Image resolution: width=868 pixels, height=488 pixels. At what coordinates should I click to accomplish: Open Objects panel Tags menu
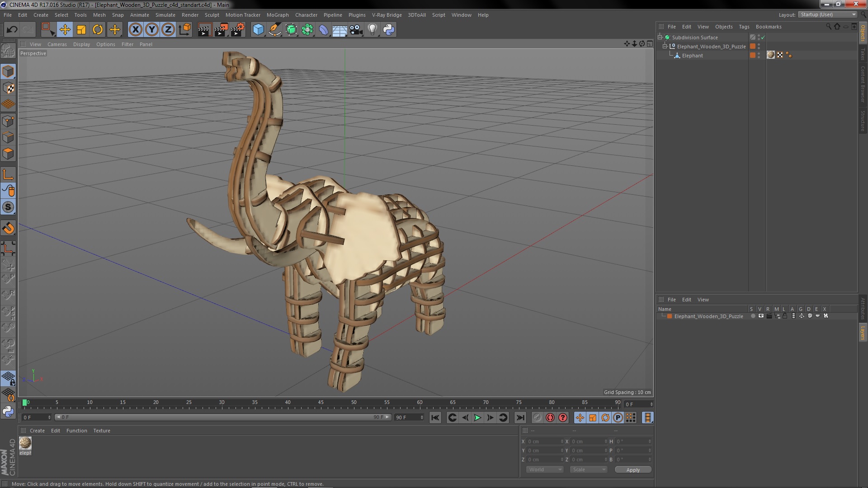[744, 27]
